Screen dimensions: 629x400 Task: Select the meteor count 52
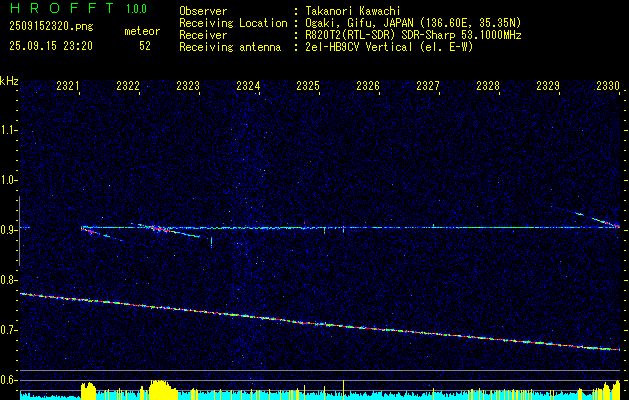click(x=145, y=46)
